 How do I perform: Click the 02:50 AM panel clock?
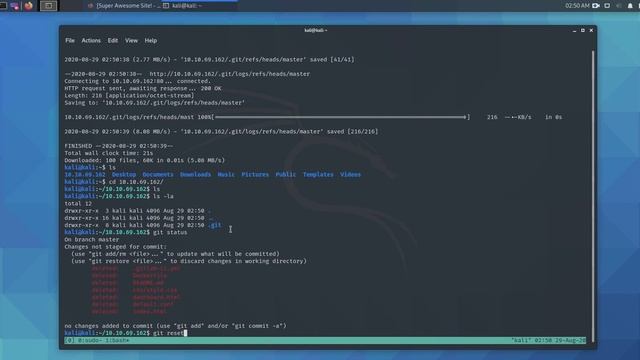tap(577, 6)
